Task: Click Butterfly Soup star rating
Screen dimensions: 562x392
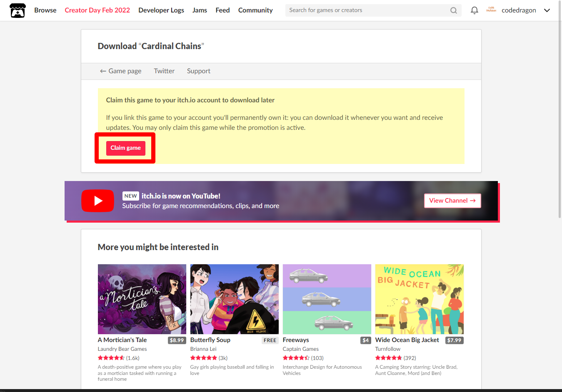Action: (x=204, y=358)
